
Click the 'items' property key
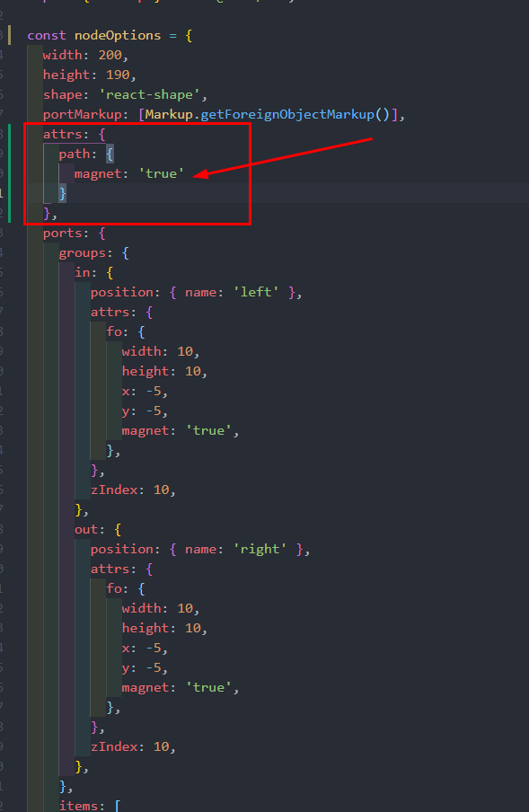(79, 806)
